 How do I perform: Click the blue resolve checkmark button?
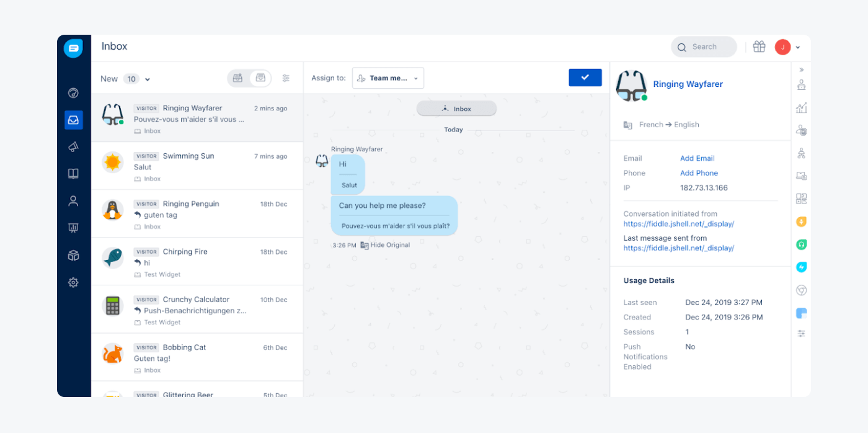pos(585,77)
